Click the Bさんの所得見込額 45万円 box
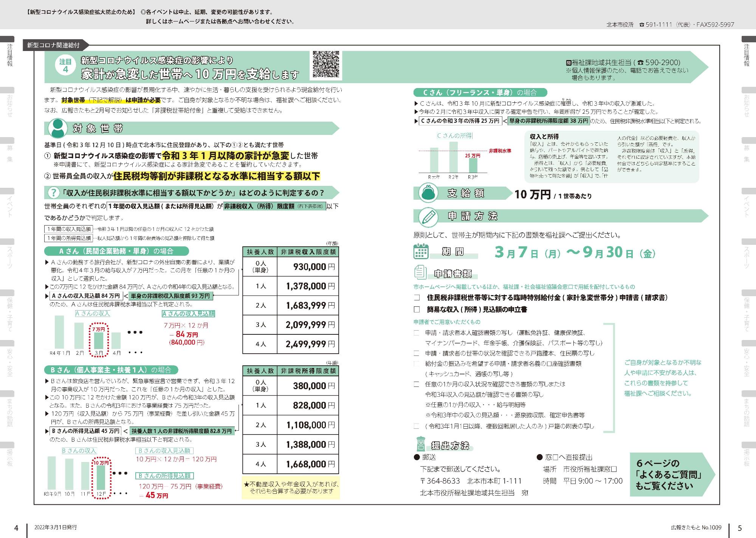 point(85,431)
